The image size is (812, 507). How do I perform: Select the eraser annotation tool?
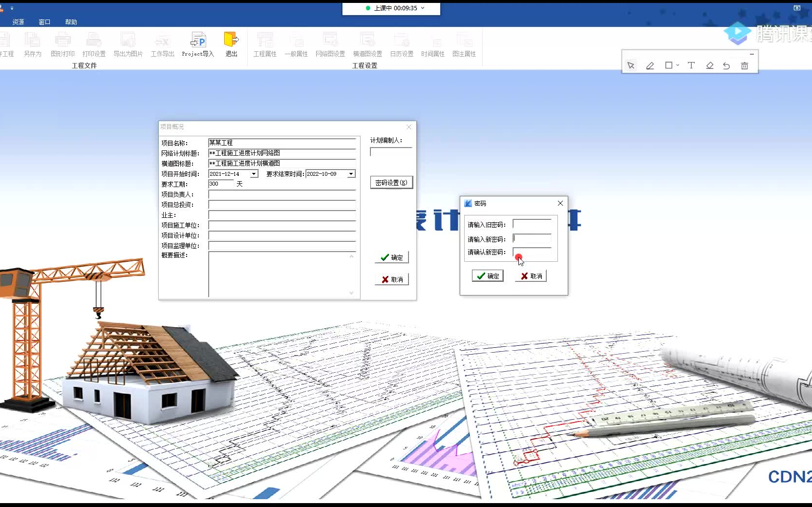pos(709,65)
